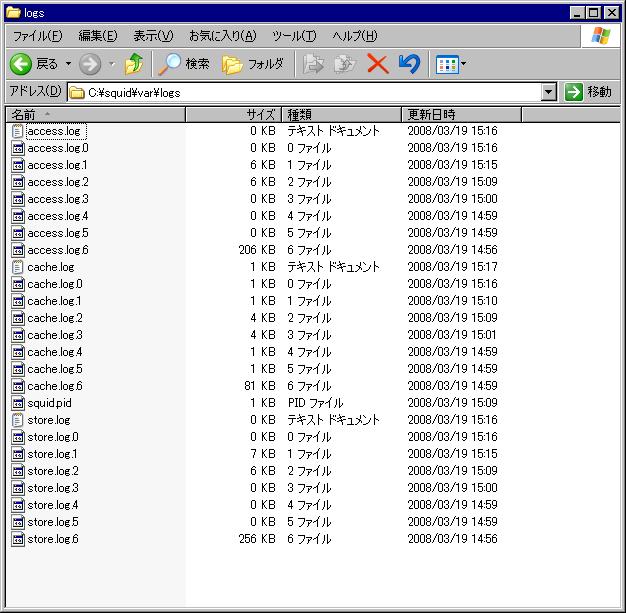626x613 pixels.
Task: Select file name store.log.4
Action: (53, 505)
